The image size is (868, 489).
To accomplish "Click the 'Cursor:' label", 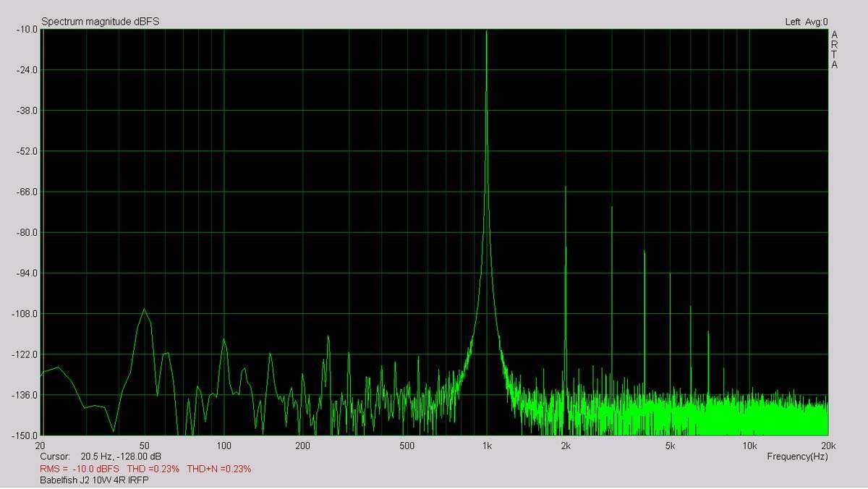I will tap(55, 457).
